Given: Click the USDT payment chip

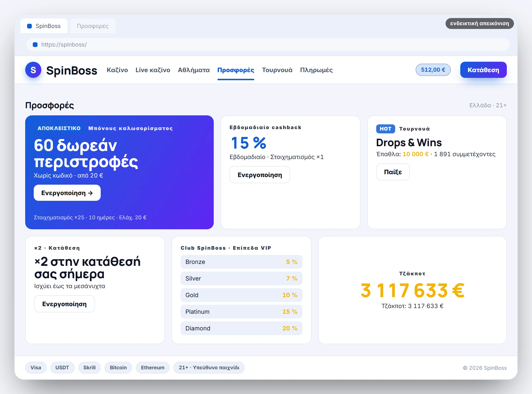Looking at the screenshot, I should pos(62,367).
